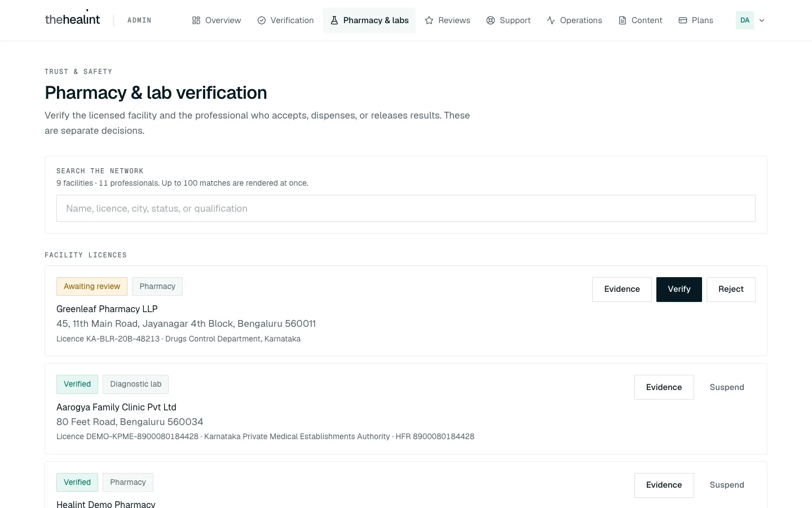
Task: Click the Plans card icon
Action: pos(683,20)
